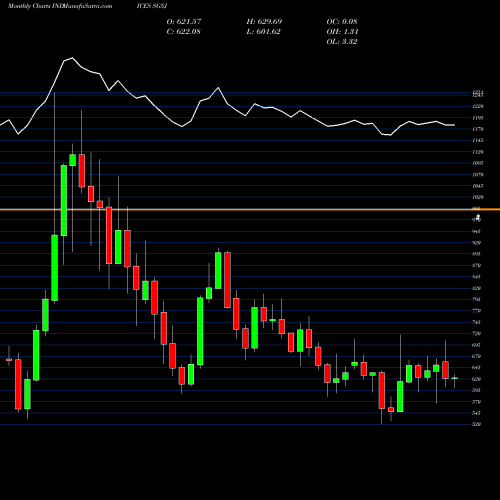The width and height of the screenshot is (500, 500).
Task: Click the '1195' price axis label
Action: (x=478, y=118)
